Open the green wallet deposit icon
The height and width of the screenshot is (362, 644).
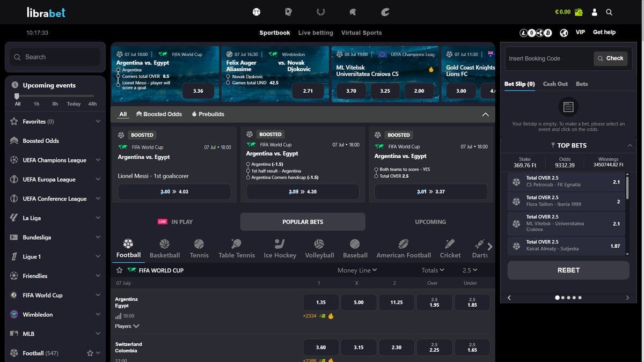click(579, 12)
